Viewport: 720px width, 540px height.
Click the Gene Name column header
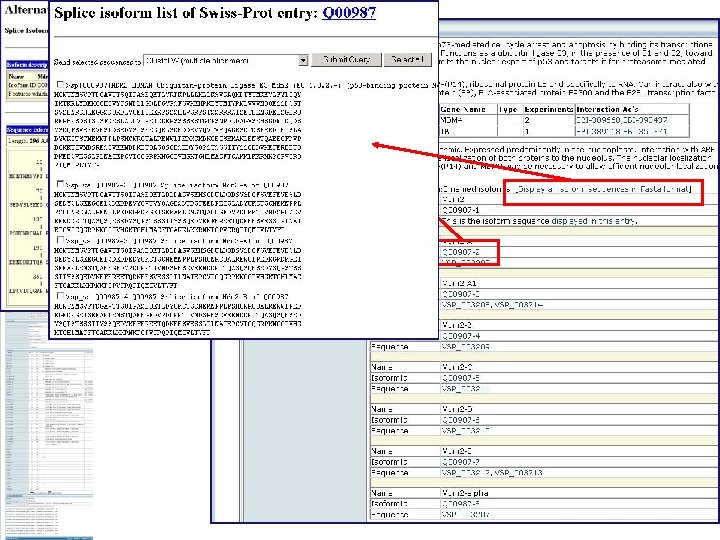click(463, 109)
